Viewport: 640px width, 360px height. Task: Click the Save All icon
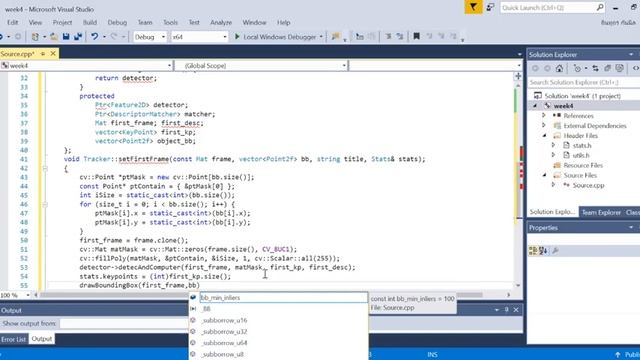tap(78, 37)
